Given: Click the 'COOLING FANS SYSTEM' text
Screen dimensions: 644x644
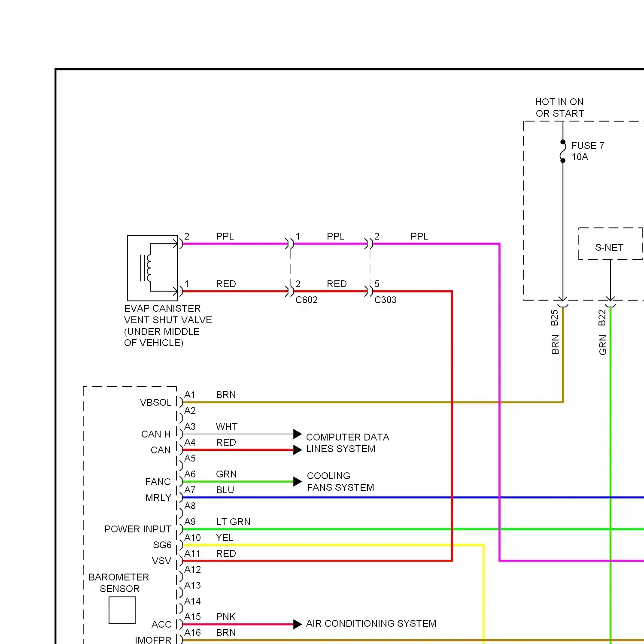Looking at the screenshot, I should pos(340,482).
